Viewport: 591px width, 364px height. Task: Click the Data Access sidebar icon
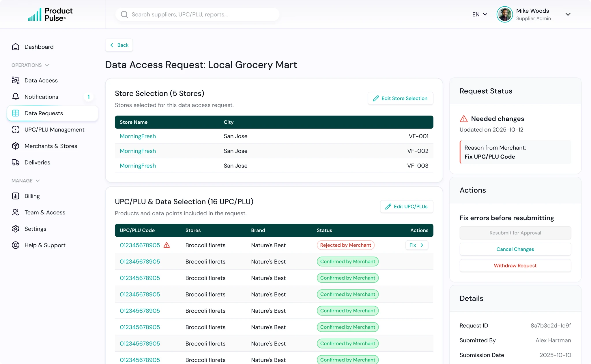tap(16, 80)
